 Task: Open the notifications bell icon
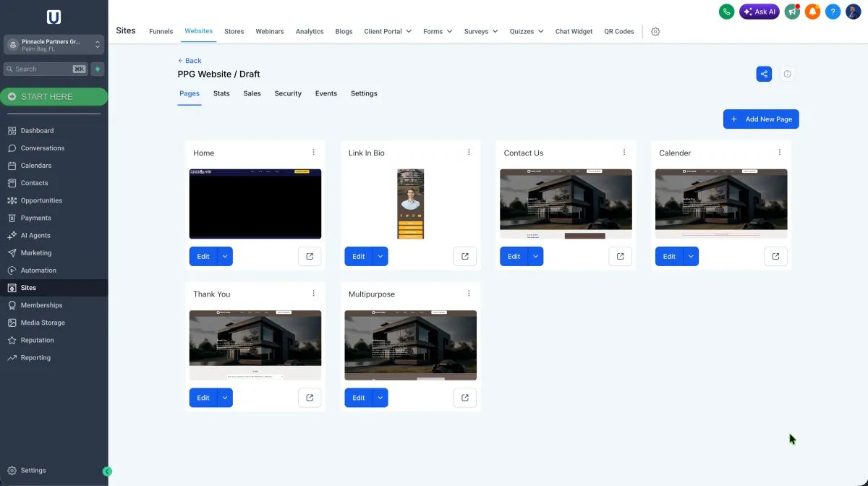[812, 12]
